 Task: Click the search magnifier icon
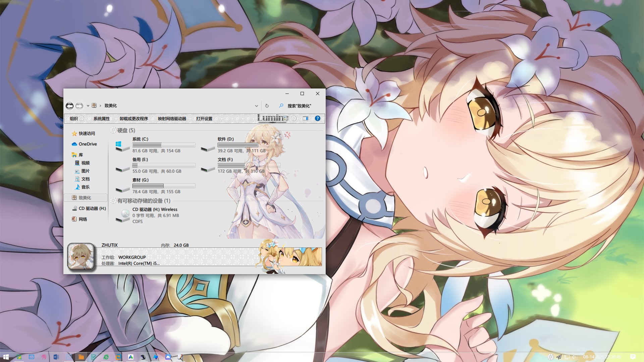(281, 106)
